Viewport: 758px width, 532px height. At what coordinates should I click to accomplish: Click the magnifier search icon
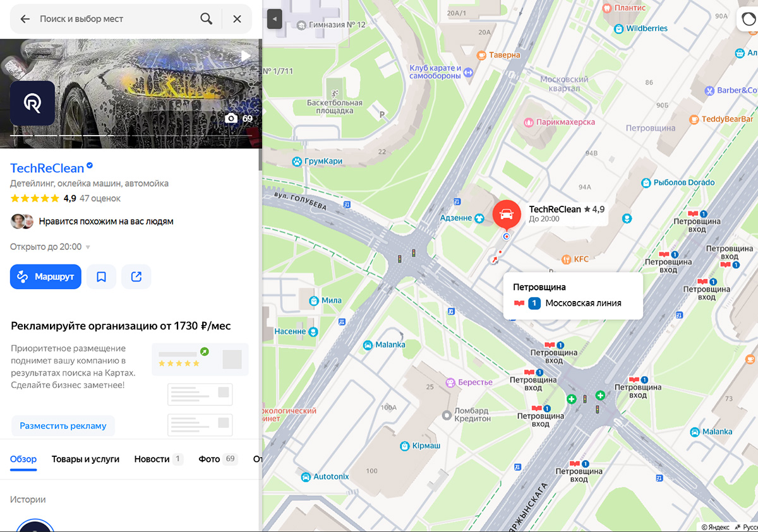(206, 19)
